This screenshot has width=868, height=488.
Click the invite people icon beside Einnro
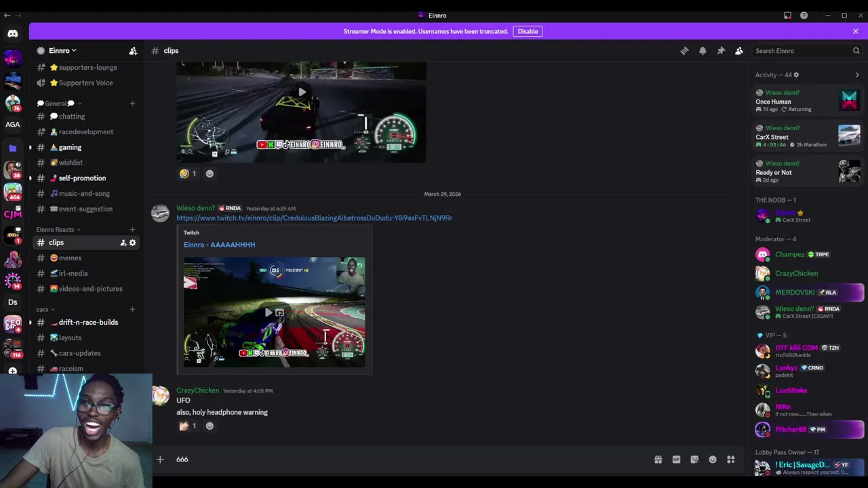coord(133,51)
